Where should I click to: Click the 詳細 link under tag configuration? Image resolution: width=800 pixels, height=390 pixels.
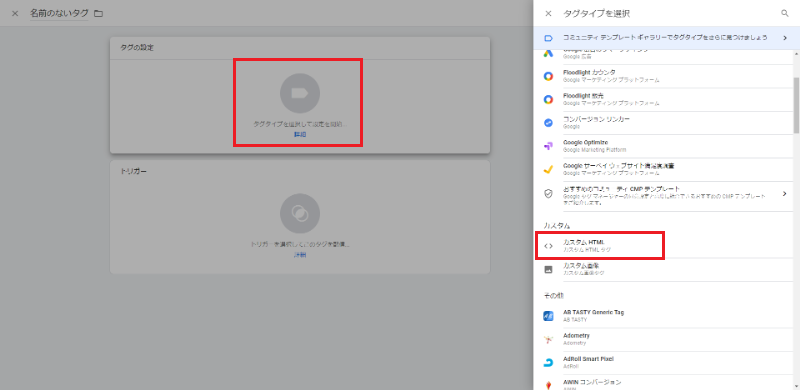300,134
